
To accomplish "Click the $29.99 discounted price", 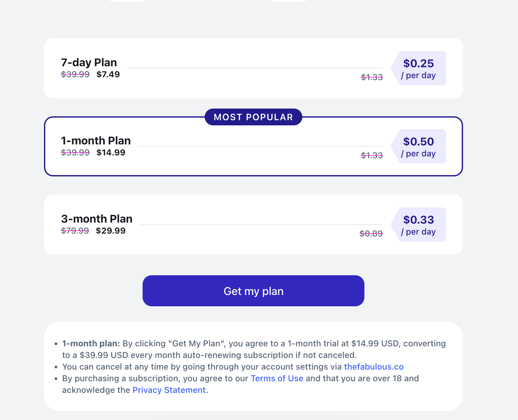I will click(x=111, y=231).
